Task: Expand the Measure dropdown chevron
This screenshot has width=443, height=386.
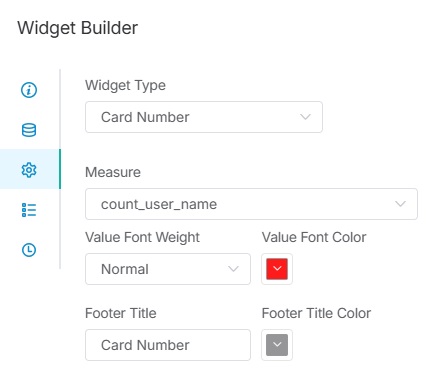Action: pyautogui.click(x=400, y=204)
